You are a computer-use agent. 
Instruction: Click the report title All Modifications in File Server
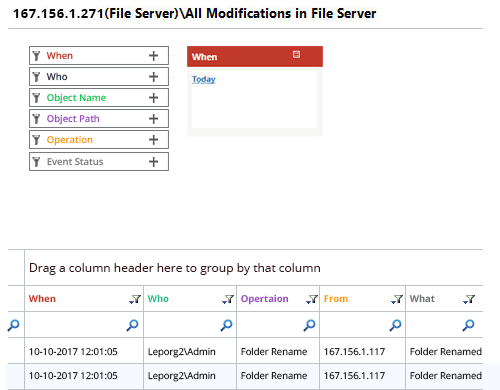pos(281,14)
